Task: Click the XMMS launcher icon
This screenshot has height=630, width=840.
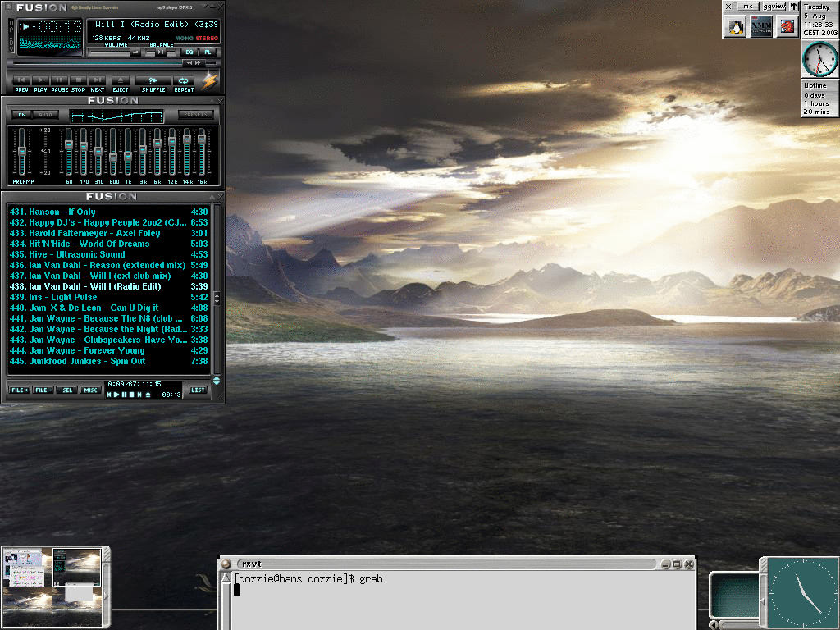Action: (761, 26)
